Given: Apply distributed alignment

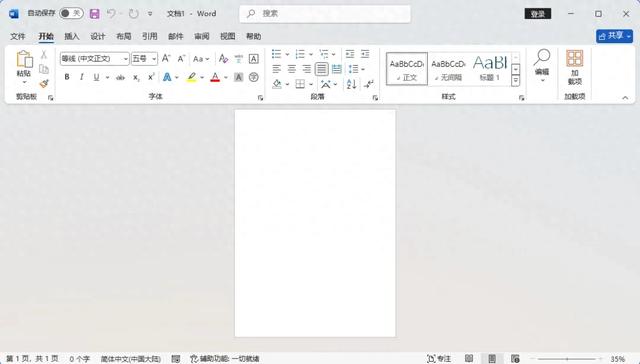Looking at the screenshot, I should pyautogui.click(x=337, y=69).
